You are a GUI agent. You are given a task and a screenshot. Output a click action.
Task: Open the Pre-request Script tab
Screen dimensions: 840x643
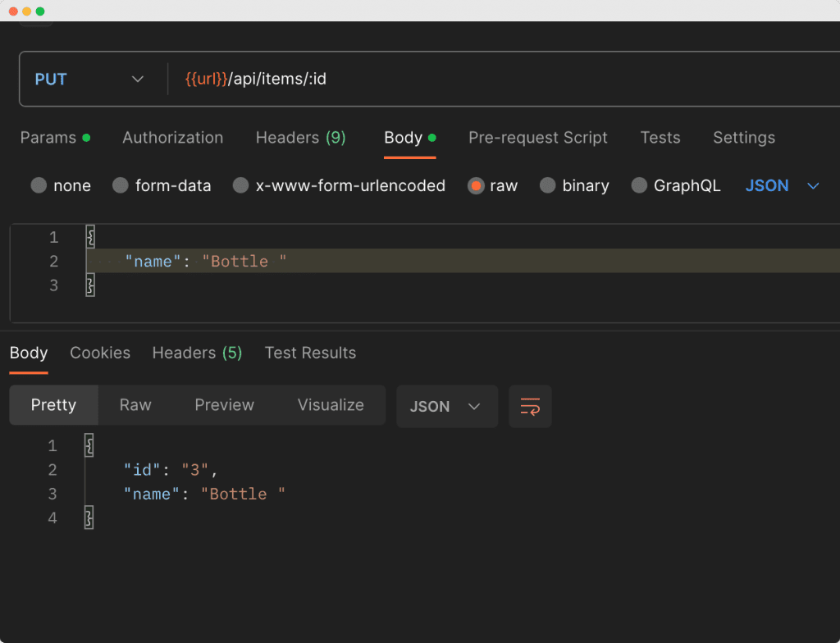[538, 138]
